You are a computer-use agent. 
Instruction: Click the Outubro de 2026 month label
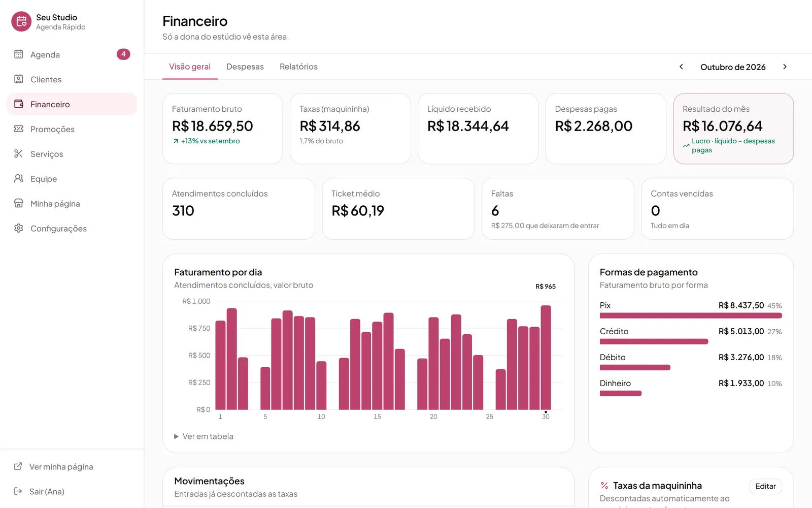733,67
